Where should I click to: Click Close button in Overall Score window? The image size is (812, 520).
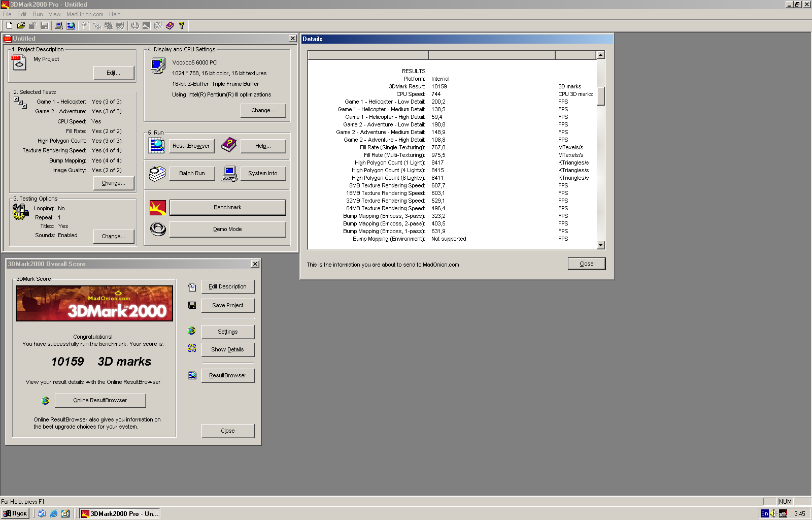click(228, 431)
